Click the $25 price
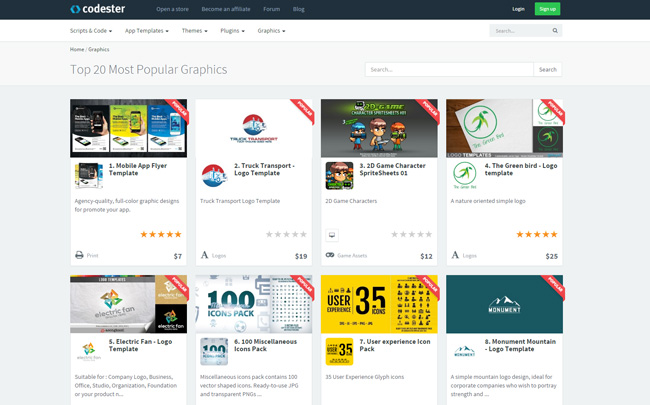This screenshot has width=650, height=405. tap(552, 256)
